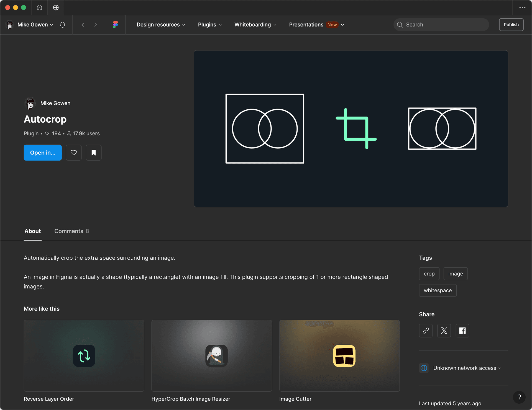Click the Open in... button
Viewport: 532px width, 410px height.
click(x=43, y=153)
